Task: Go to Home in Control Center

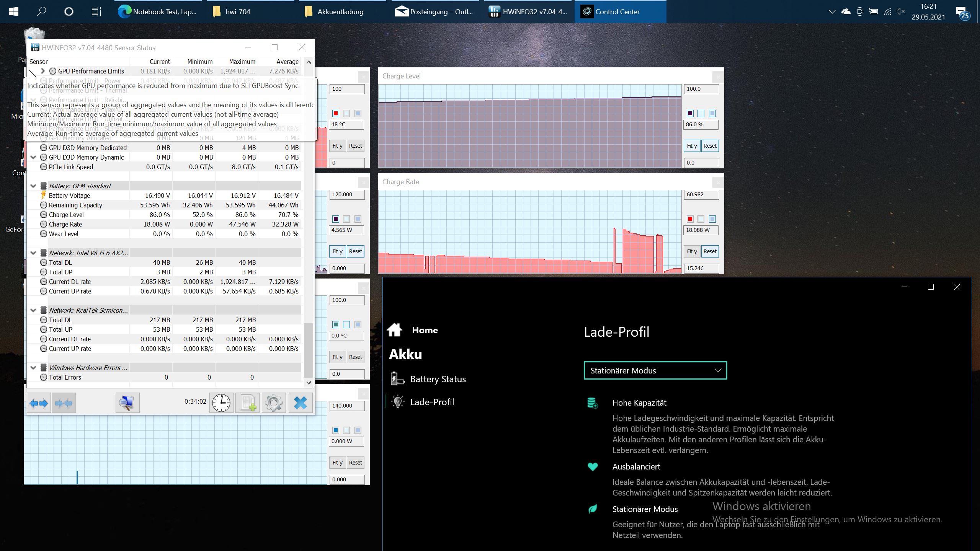Action: [x=425, y=330]
